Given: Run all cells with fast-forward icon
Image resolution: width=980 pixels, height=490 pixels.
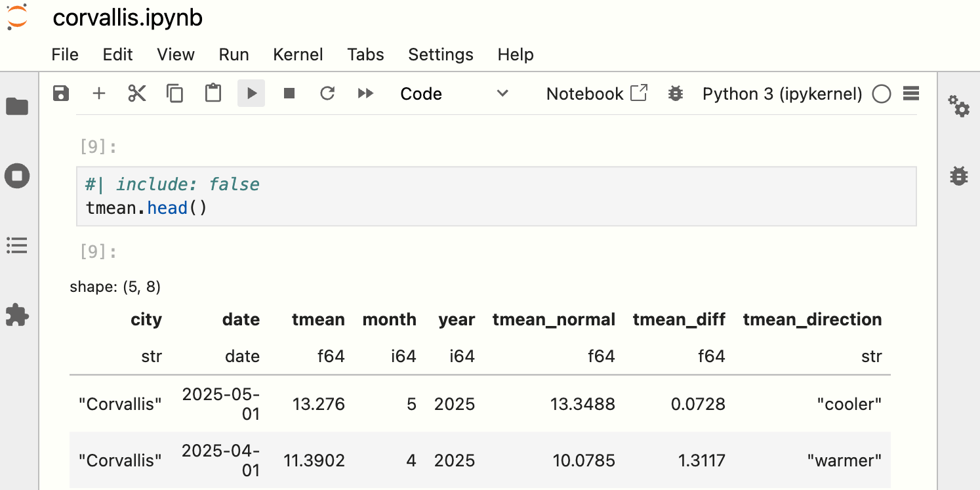Looking at the screenshot, I should coord(365,93).
